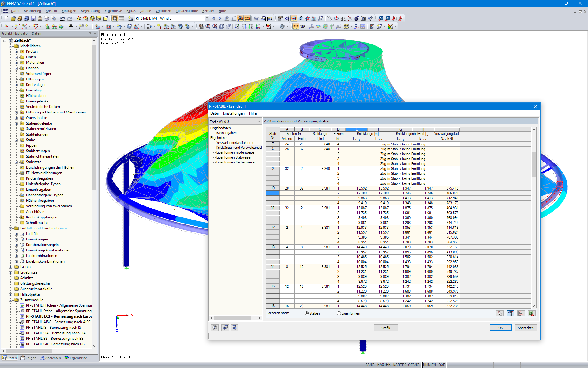Click the view in Y direction icon
Viewport: 588px width, 368px height.
(x=244, y=26)
